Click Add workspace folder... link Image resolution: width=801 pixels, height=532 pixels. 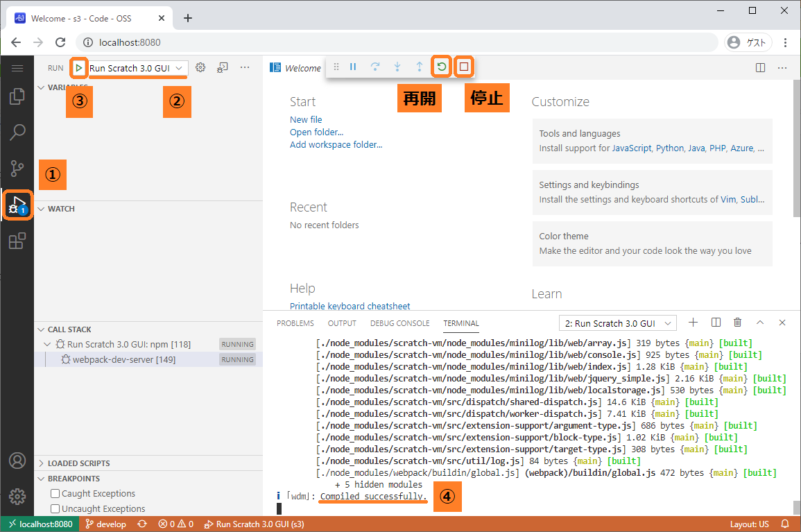pos(336,145)
